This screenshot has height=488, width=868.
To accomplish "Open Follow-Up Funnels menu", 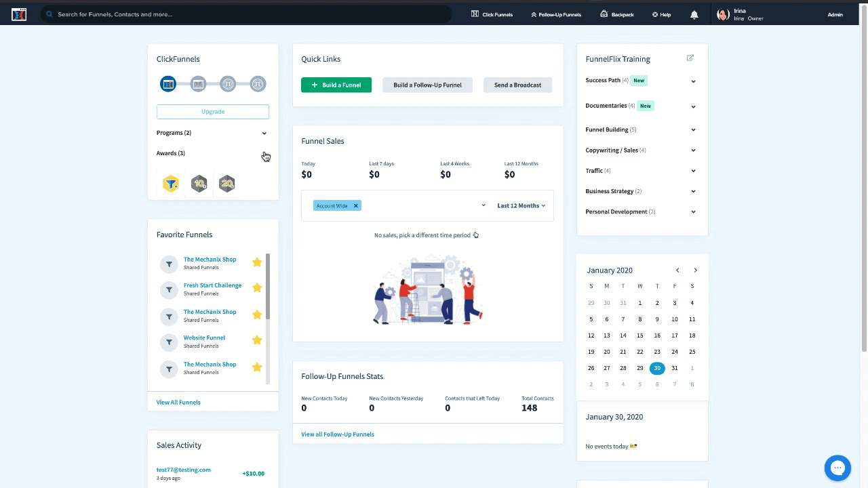I will (555, 14).
